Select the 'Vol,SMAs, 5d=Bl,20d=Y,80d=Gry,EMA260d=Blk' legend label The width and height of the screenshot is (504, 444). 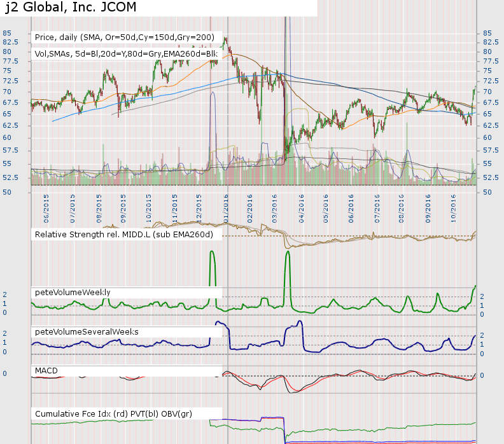[x=126, y=53]
